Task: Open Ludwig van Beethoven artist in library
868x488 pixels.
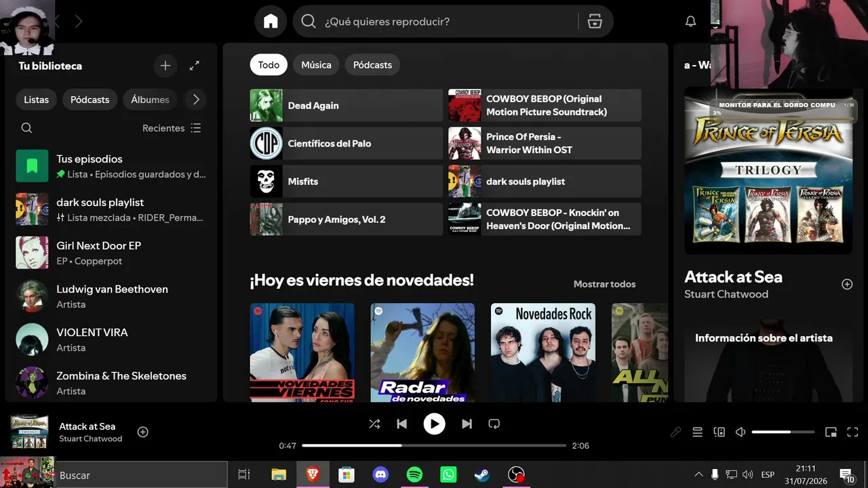Action: [111, 296]
